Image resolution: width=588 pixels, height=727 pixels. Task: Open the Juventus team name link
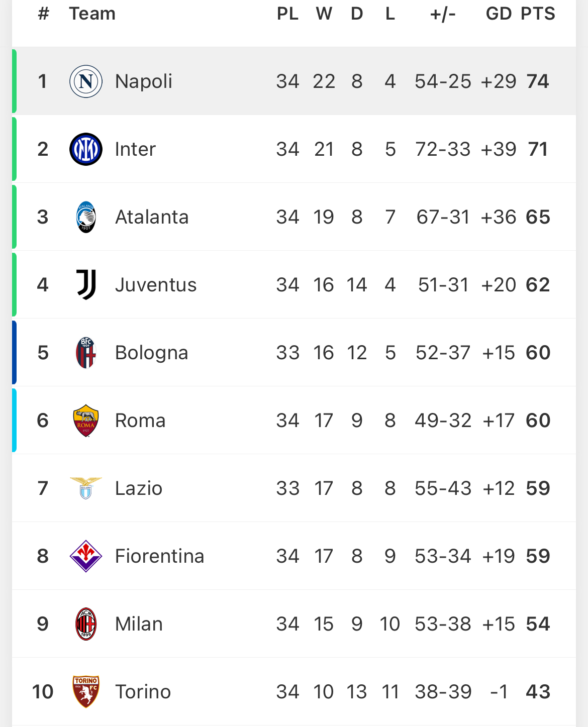(x=156, y=285)
